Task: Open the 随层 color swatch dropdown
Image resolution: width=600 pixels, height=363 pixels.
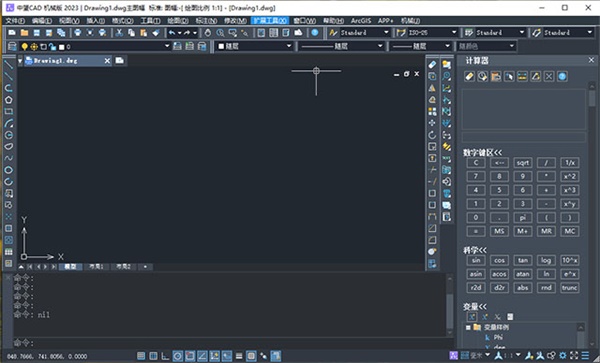Action: click(x=254, y=46)
